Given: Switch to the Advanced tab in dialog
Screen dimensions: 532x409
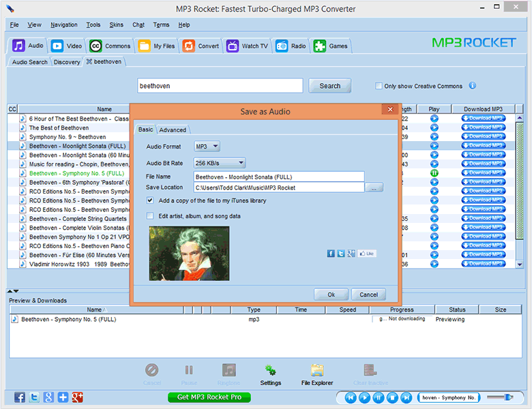Looking at the screenshot, I should (x=173, y=130).
